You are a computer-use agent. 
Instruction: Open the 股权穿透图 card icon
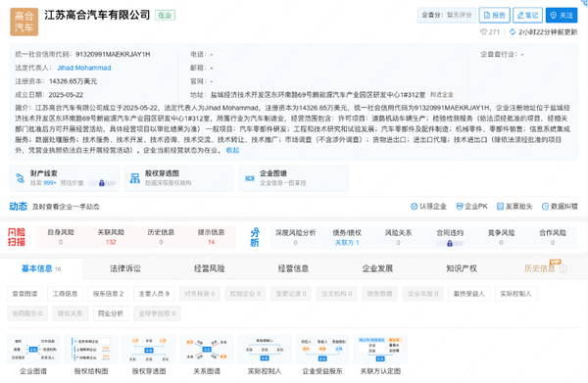click(x=135, y=178)
